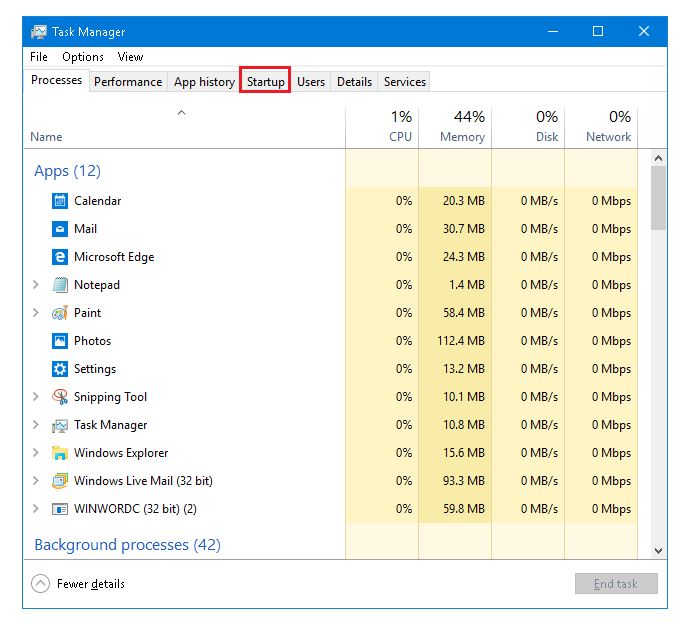
Task: Select the Mail process row
Action: coord(331,229)
